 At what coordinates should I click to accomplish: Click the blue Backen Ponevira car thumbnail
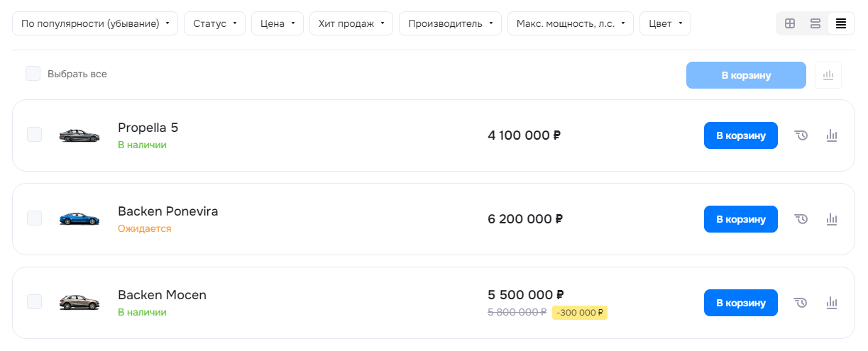click(79, 219)
